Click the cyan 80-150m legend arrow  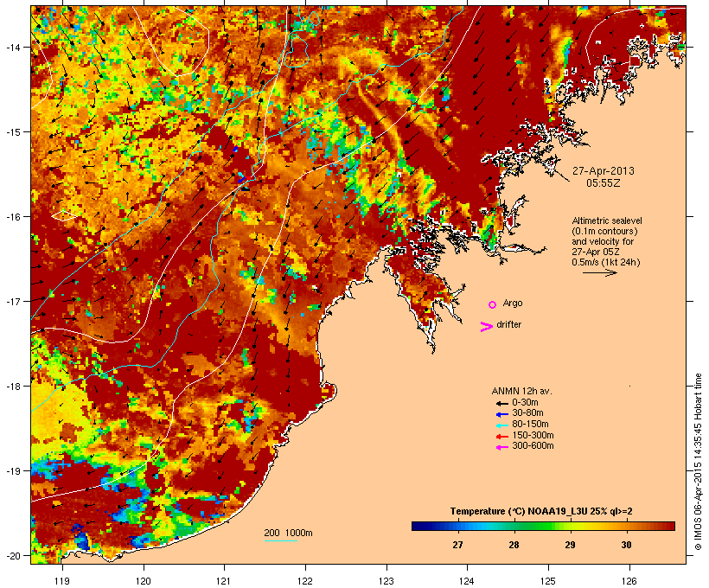tap(501, 425)
